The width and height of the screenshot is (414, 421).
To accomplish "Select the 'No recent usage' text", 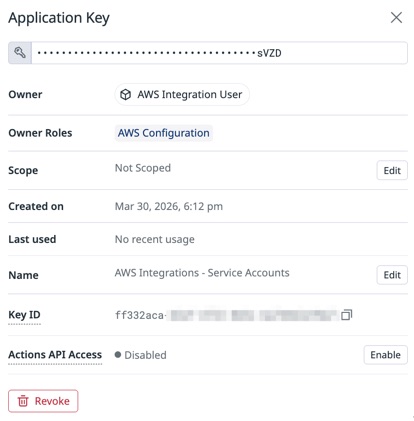I will pyautogui.click(x=155, y=239).
